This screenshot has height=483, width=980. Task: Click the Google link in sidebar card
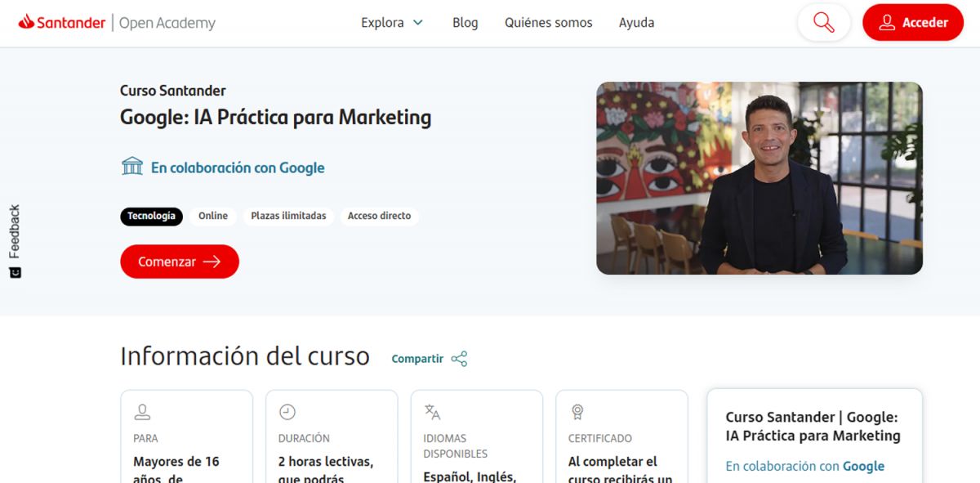coord(863,466)
